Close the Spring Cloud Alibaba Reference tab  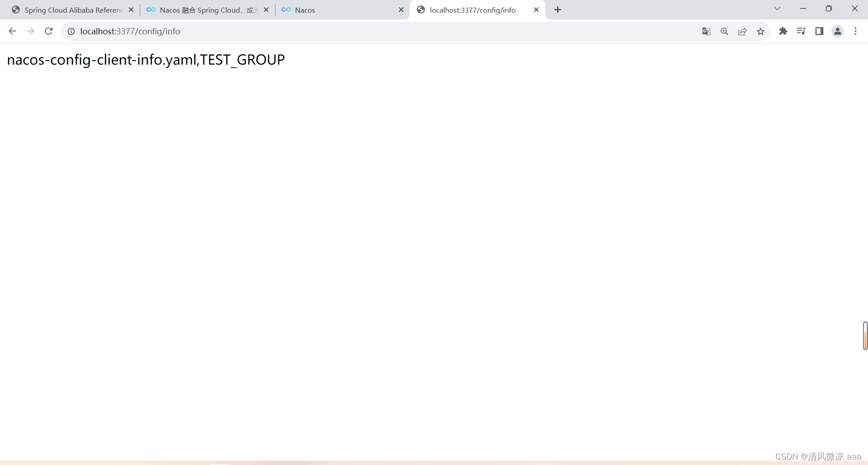[x=131, y=9]
